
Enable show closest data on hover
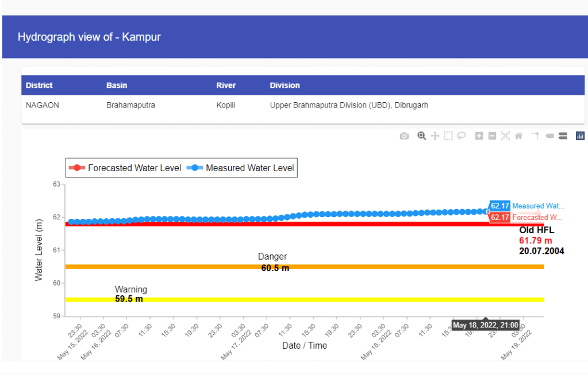click(549, 136)
